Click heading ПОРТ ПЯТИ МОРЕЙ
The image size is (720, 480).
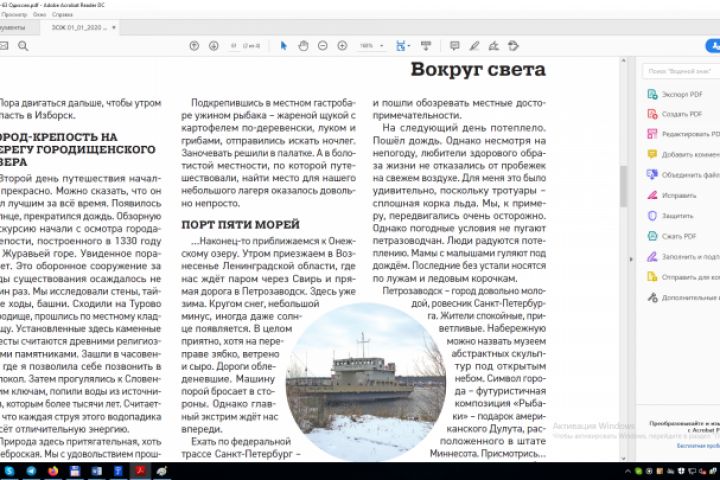pyautogui.click(x=240, y=225)
